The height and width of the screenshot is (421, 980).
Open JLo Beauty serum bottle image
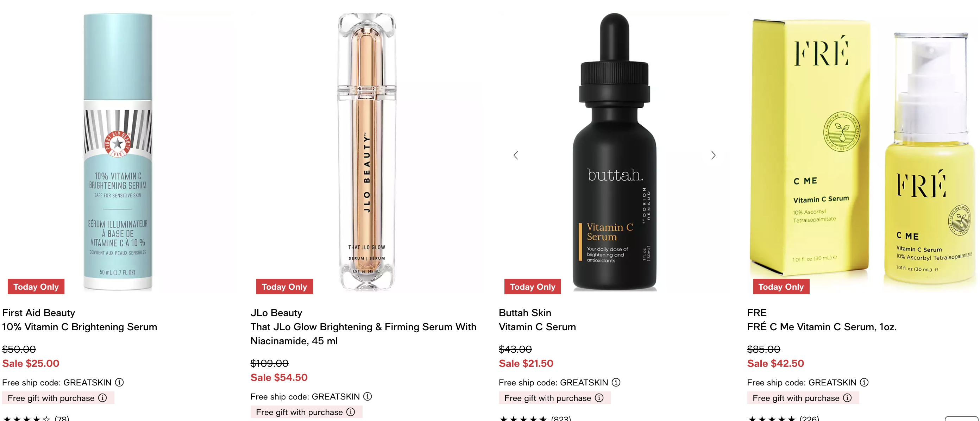pyautogui.click(x=367, y=152)
